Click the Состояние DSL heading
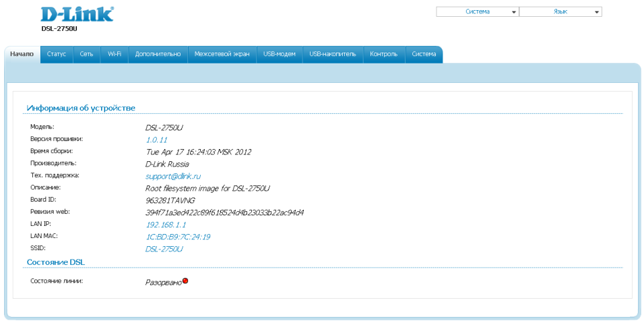The image size is (644, 325). point(56,262)
